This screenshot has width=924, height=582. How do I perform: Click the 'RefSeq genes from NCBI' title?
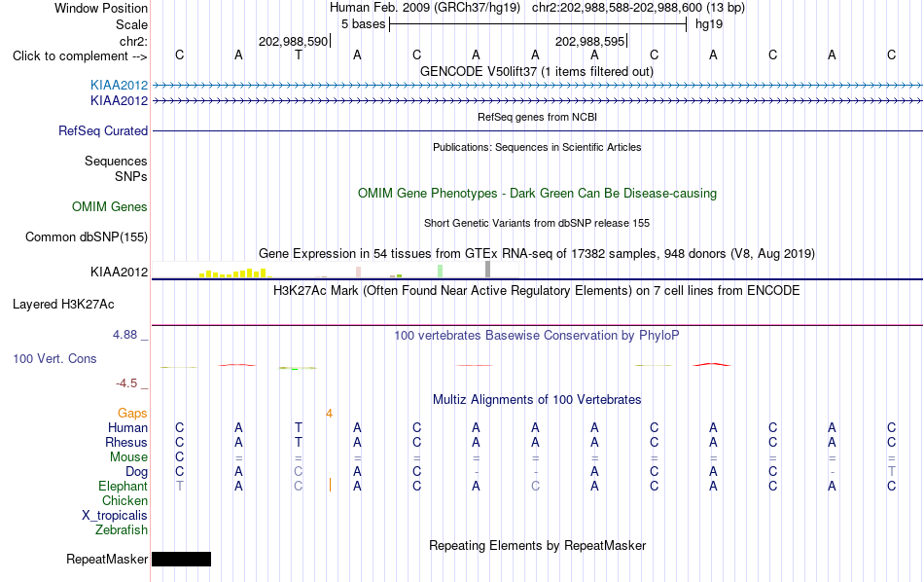tap(538, 118)
